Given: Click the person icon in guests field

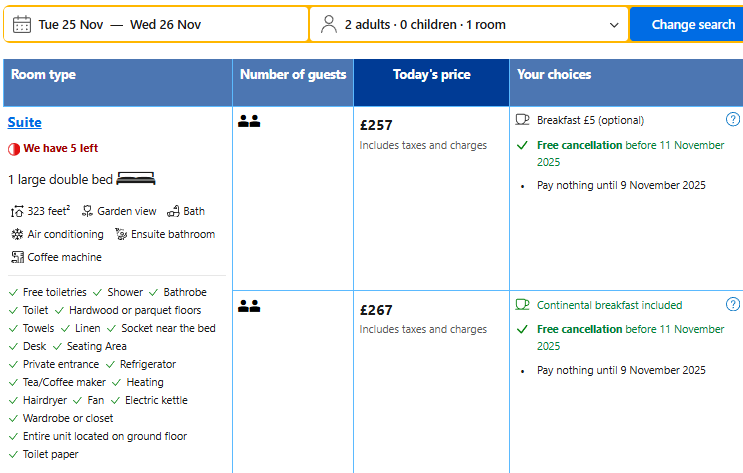Looking at the screenshot, I should pyautogui.click(x=329, y=25).
